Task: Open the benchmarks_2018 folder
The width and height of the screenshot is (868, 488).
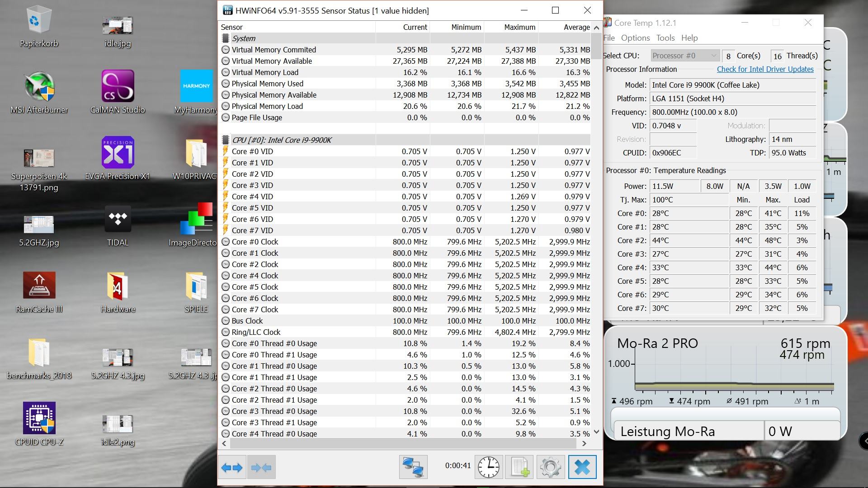Action: (x=39, y=358)
